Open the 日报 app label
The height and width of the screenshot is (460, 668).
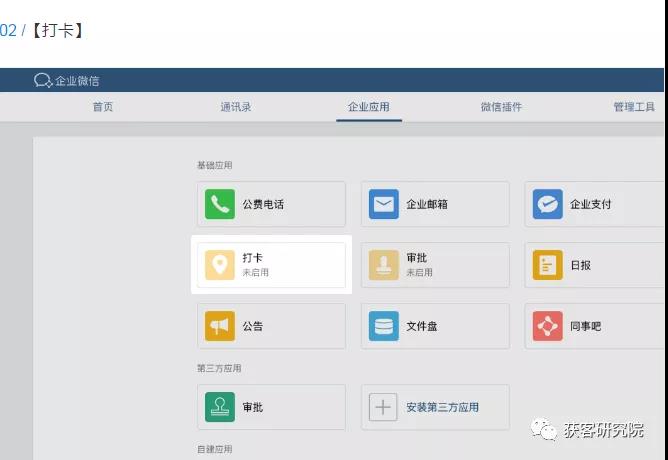[581, 265]
